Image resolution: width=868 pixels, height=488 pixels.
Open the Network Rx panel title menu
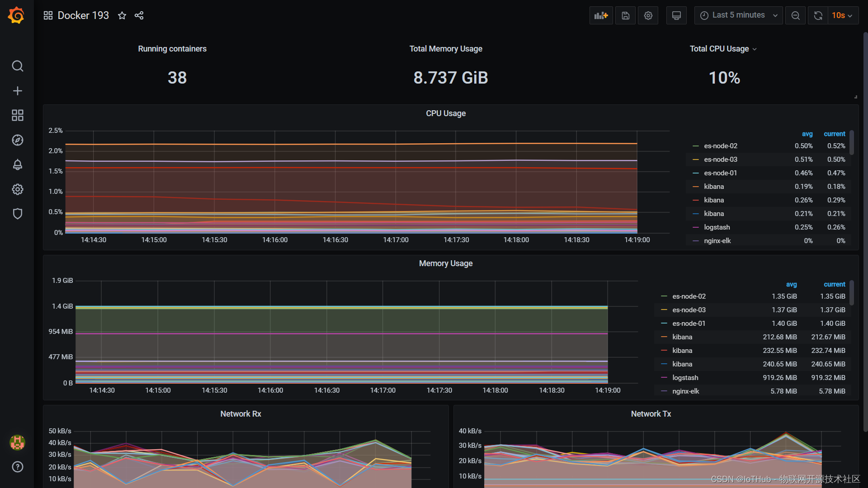pos(241,414)
